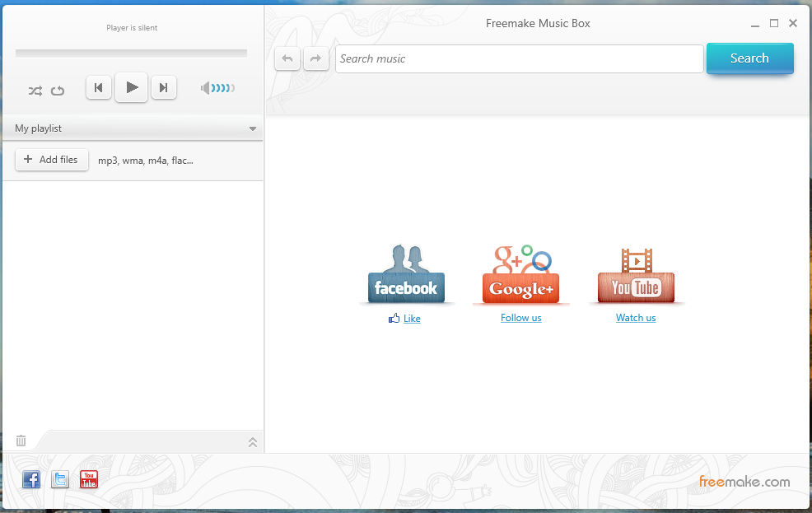Click the track progress bar
This screenshot has width=812, height=513.
click(x=131, y=54)
